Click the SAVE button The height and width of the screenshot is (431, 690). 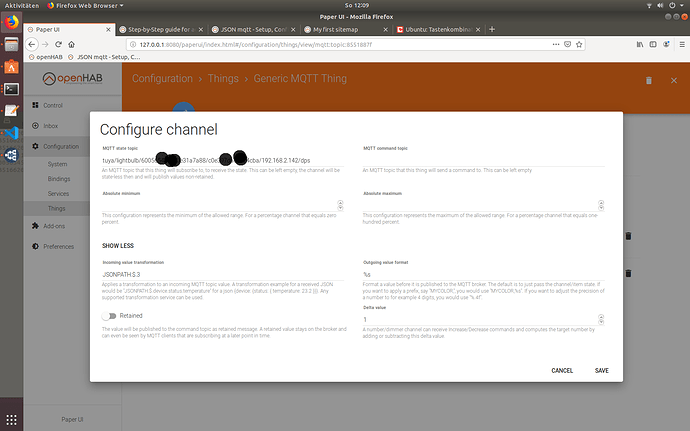tap(602, 371)
